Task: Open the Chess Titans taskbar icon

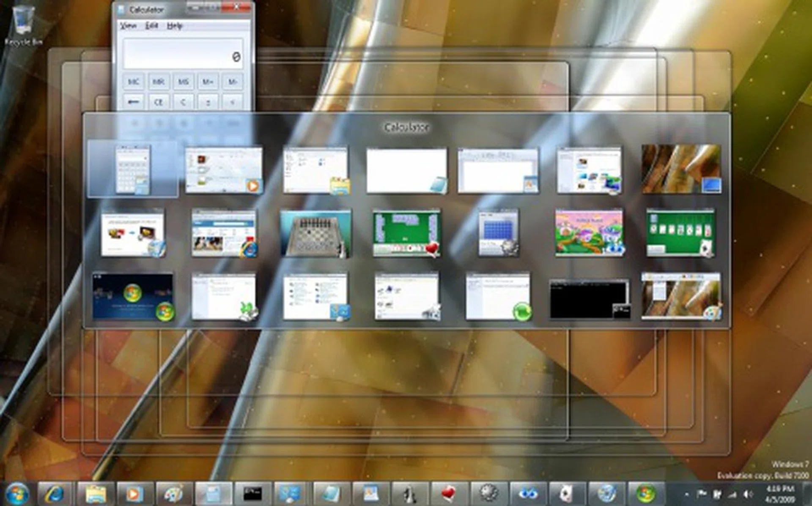Action: pos(410,493)
